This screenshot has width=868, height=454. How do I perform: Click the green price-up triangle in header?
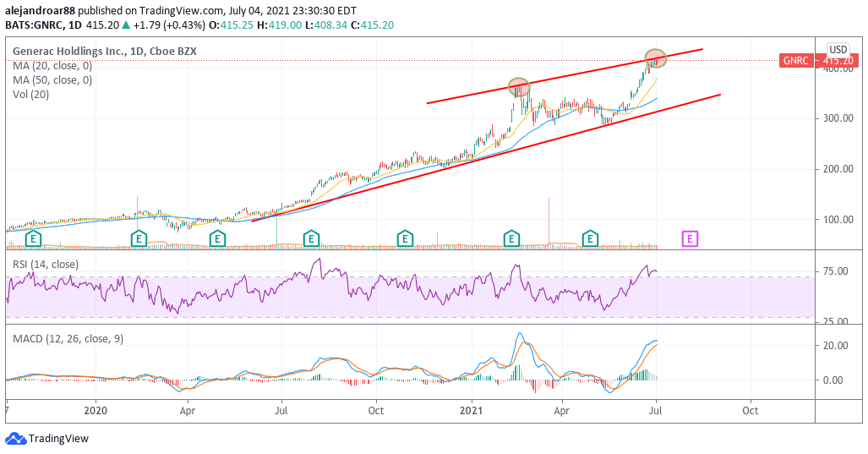pyautogui.click(x=126, y=25)
